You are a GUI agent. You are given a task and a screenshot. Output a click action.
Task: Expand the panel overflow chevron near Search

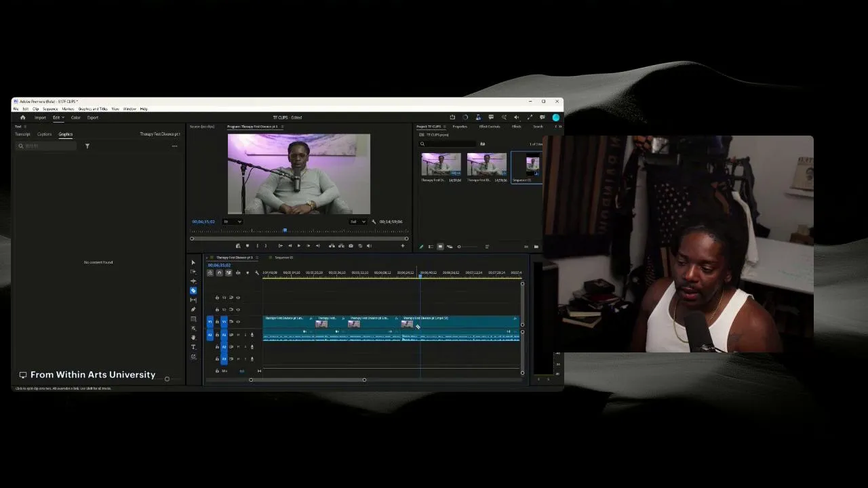559,127
